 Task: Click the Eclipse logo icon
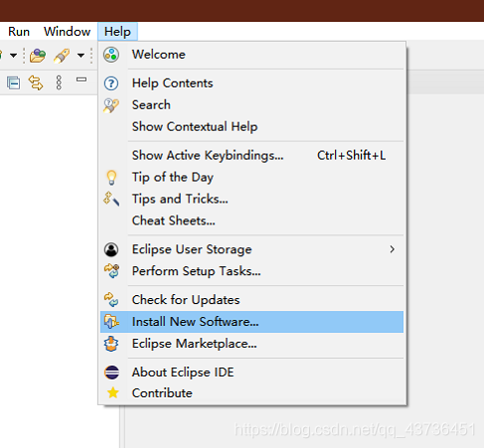click(111, 373)
